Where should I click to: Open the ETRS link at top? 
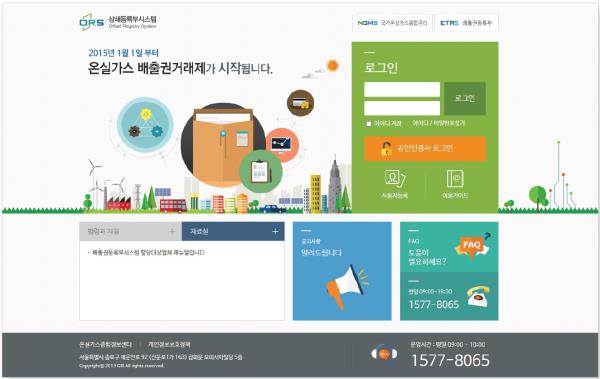[x=466, y=23]
